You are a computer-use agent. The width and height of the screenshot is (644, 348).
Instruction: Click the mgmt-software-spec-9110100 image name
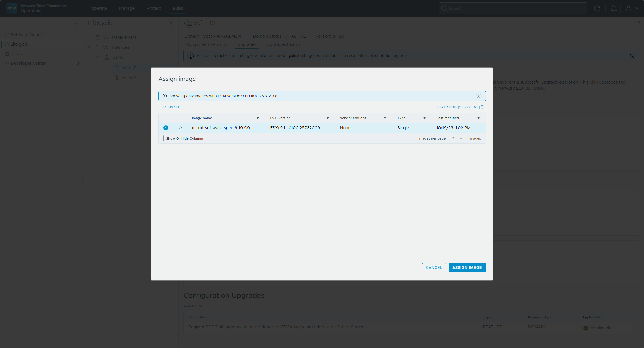coord(221,128)
